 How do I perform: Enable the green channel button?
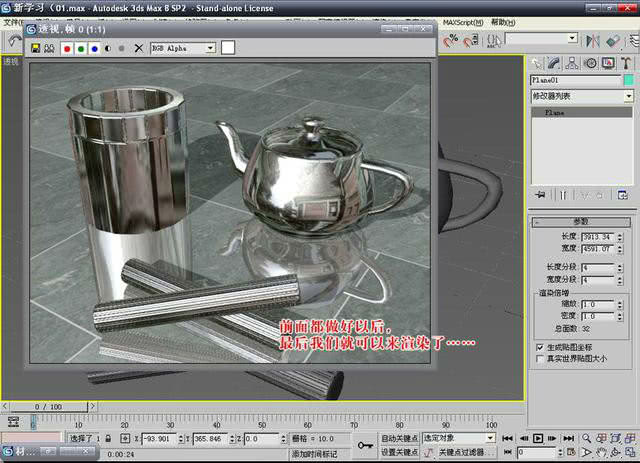(81, 49)
